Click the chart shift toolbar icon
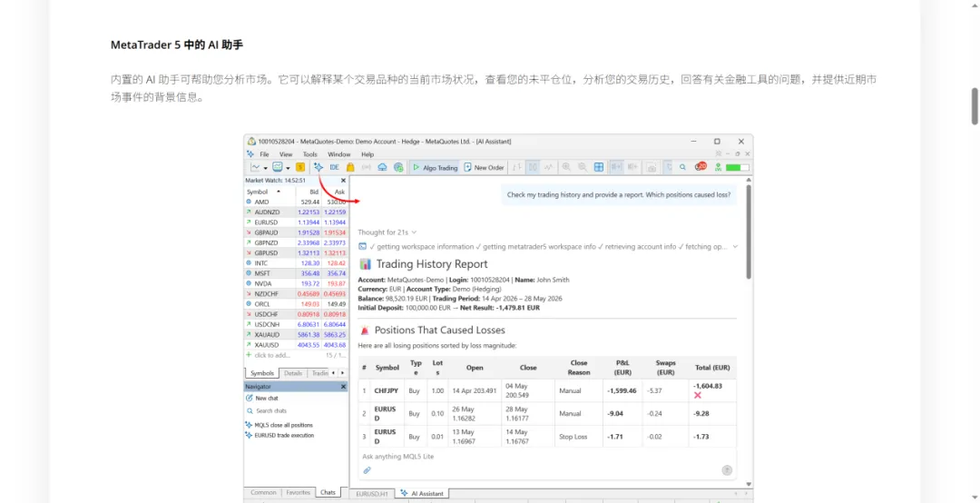 point(632,167)
